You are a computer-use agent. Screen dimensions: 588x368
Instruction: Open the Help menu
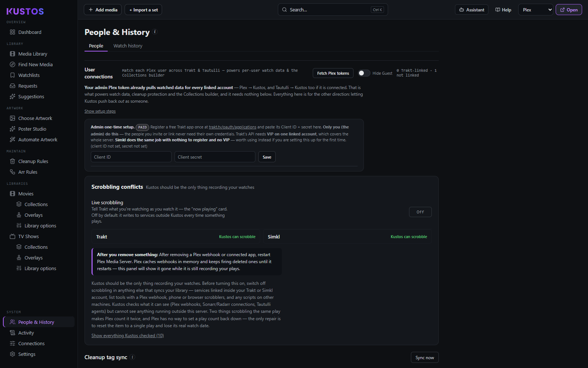[x=503, y=10]
